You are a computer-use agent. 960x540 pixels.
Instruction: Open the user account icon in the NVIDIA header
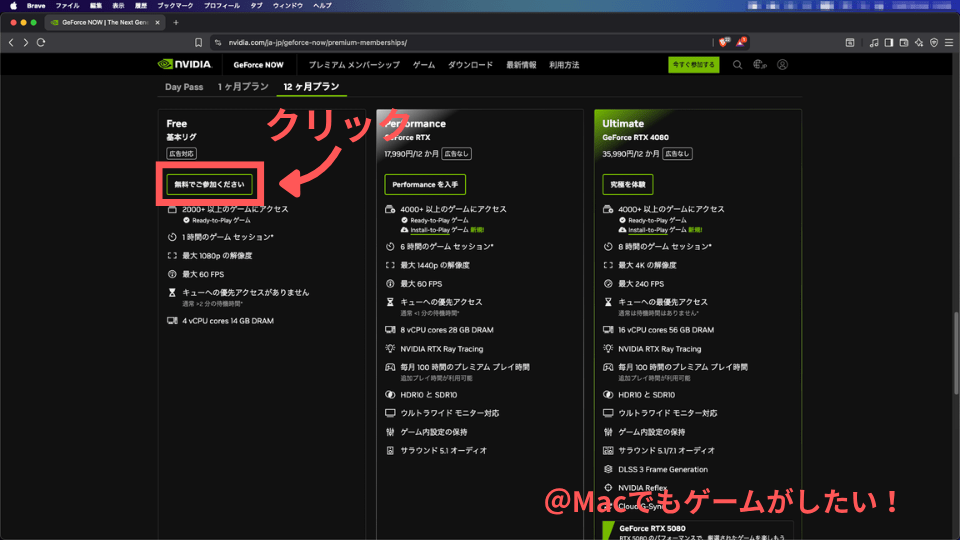783,65
